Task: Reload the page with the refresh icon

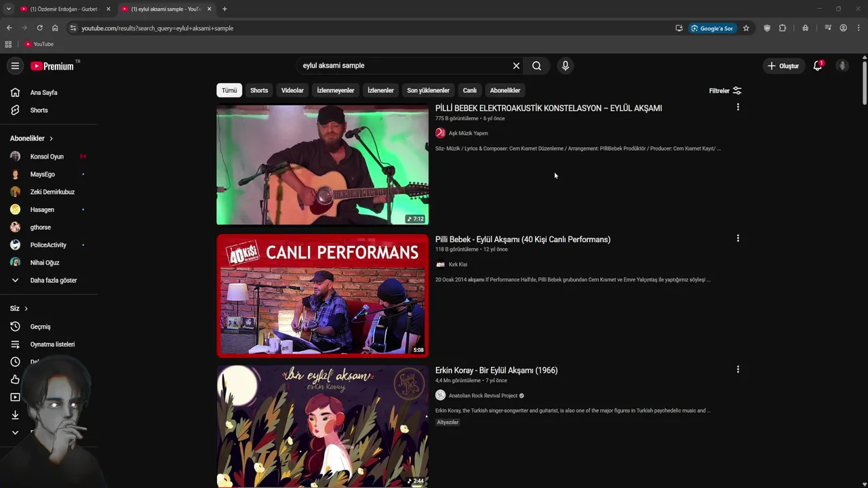Action: (x=39, y=28)
